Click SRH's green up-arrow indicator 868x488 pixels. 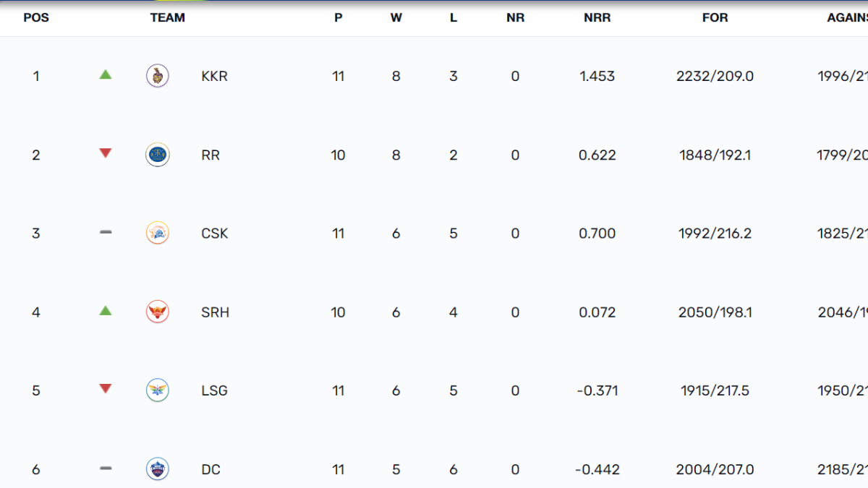(x=106, y=310)
